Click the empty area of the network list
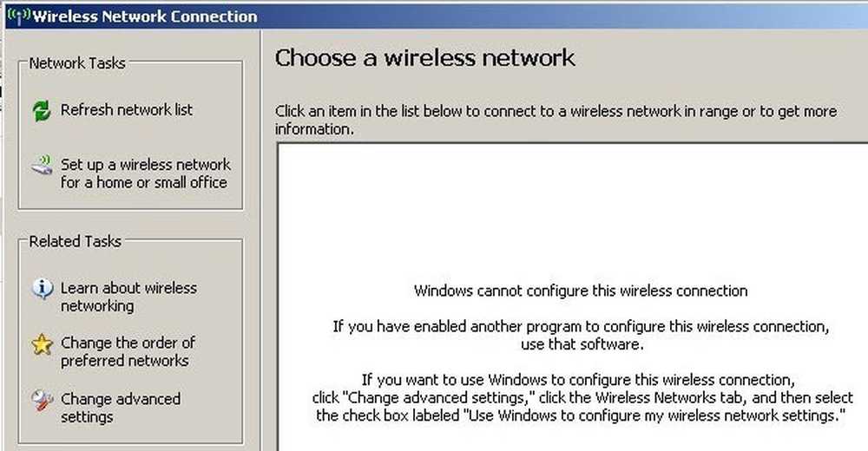This screenshot has height=451, width=868. [x=572, y=210]
